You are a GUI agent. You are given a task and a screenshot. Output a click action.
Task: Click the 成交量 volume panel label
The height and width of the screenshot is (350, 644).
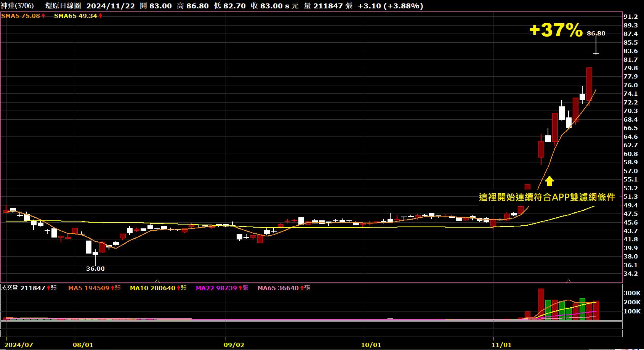[10, 288]
